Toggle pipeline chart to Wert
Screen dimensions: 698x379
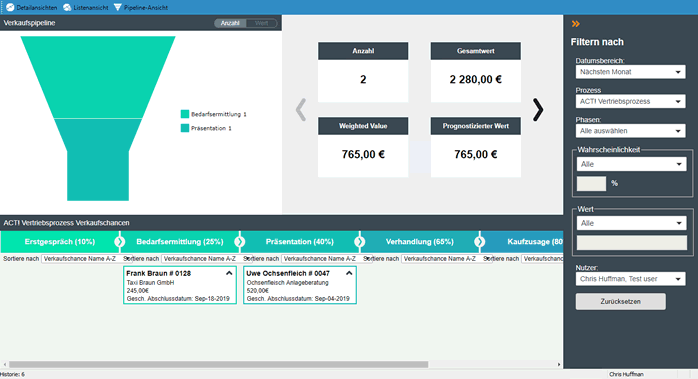(x=261, y=23)
